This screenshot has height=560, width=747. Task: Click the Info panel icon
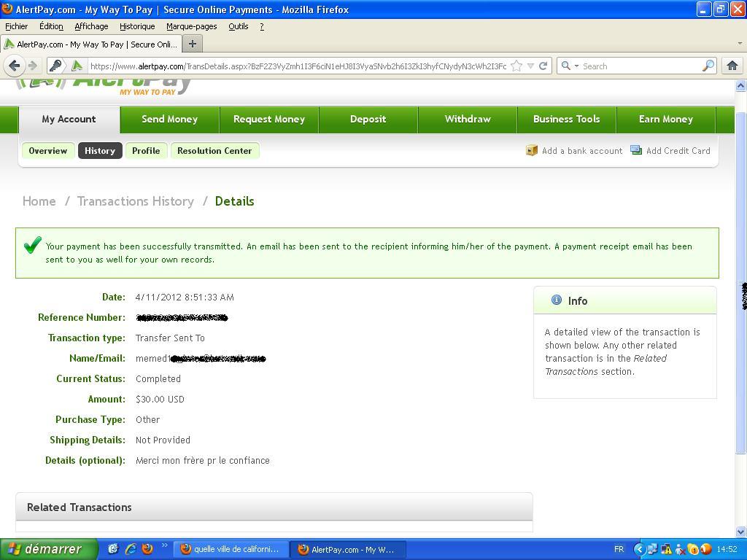pos(556,300)
